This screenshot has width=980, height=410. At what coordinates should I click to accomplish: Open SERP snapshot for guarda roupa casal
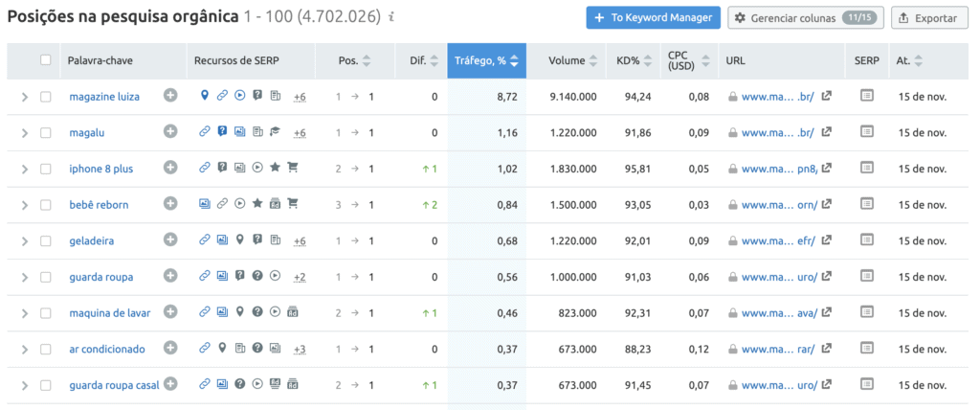[x=867, y=384]
